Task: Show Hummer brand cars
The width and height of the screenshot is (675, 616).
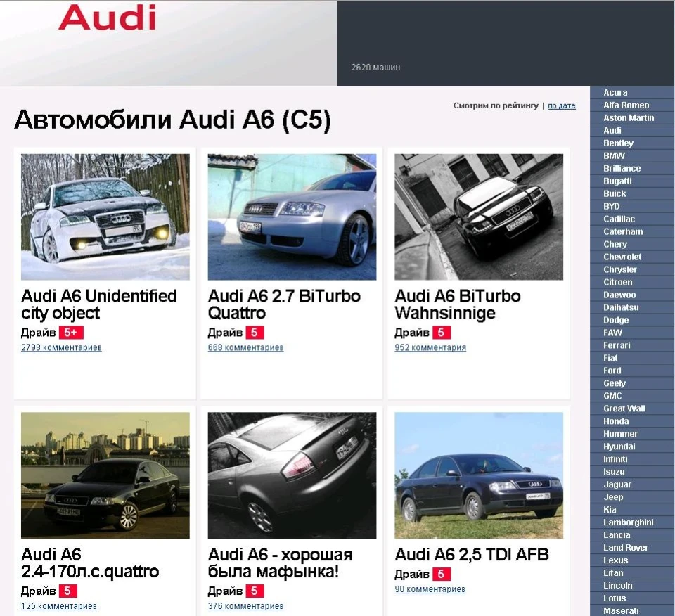Action: tap(620, 434)
